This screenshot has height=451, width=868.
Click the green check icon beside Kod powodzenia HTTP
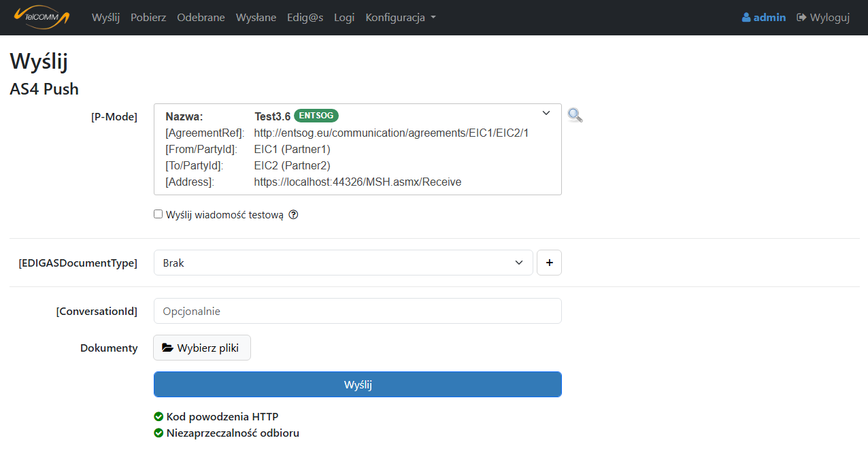[158, 417]
